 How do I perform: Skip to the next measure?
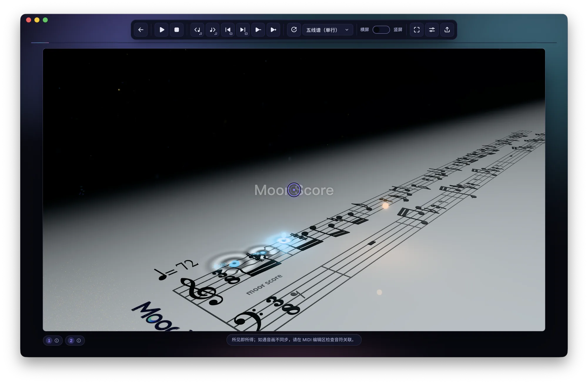tap(243, 30)
